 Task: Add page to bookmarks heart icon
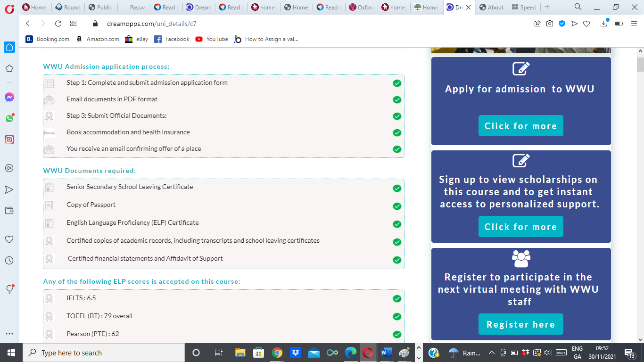coord(586,24)
